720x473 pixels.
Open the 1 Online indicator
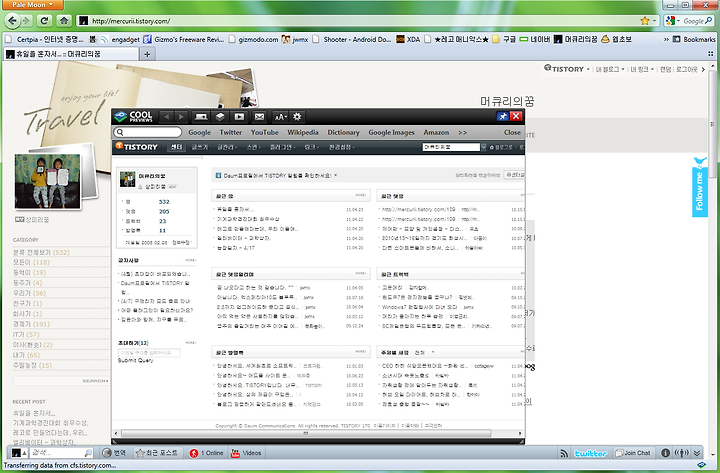click(206, 453)
